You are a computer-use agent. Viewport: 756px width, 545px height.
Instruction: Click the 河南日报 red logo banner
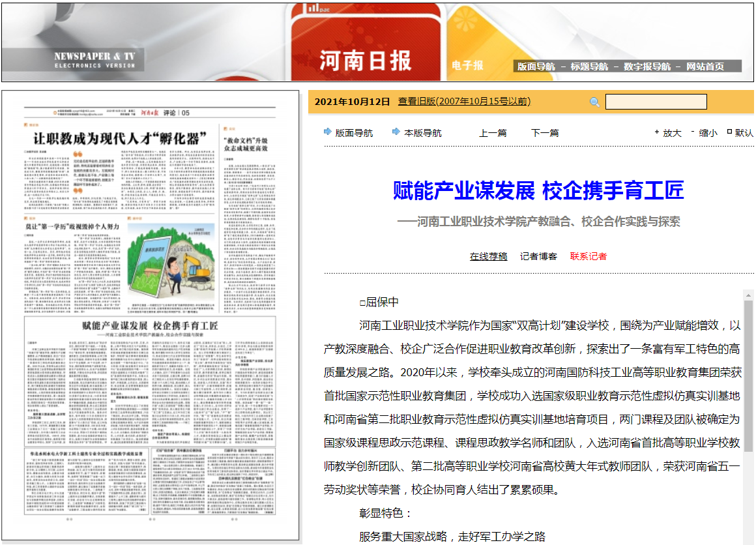click(366, 61)
